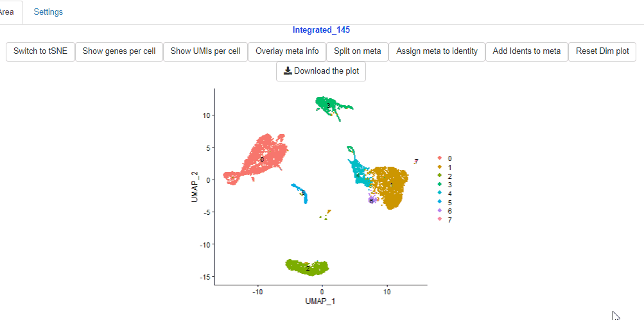The height and width of the screenshot is (320, 644).
Task: Click the download icon beside Download the plot
Action: coord(288,71)
